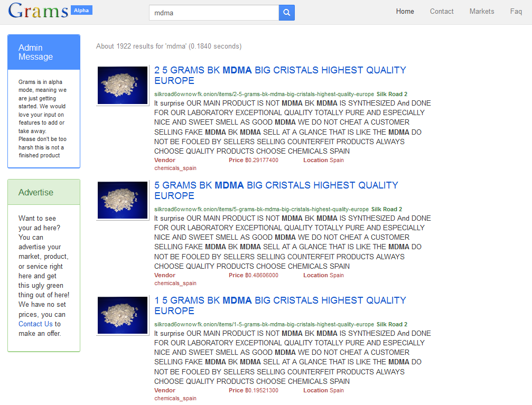
Task: Click the magnifying glass search button
Action: (286, 13)
